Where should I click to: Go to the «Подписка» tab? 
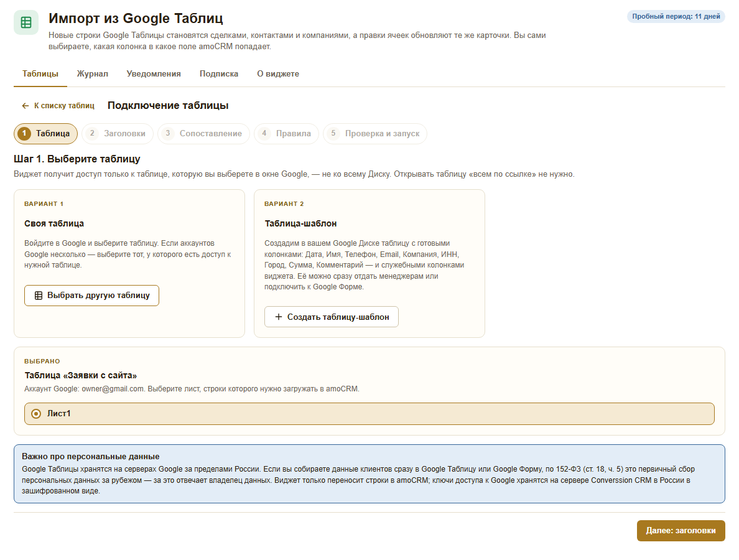click(x=219, y=74)
